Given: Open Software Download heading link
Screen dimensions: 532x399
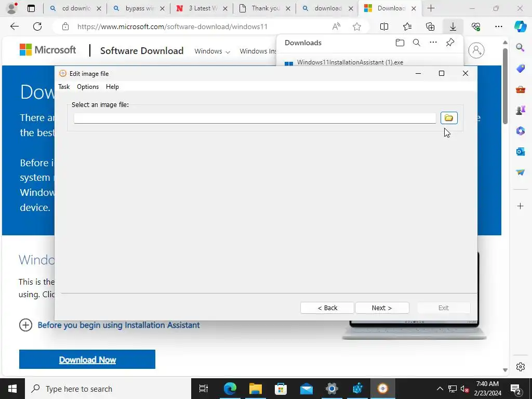Looking at the screenshot, I should [142, 51].
